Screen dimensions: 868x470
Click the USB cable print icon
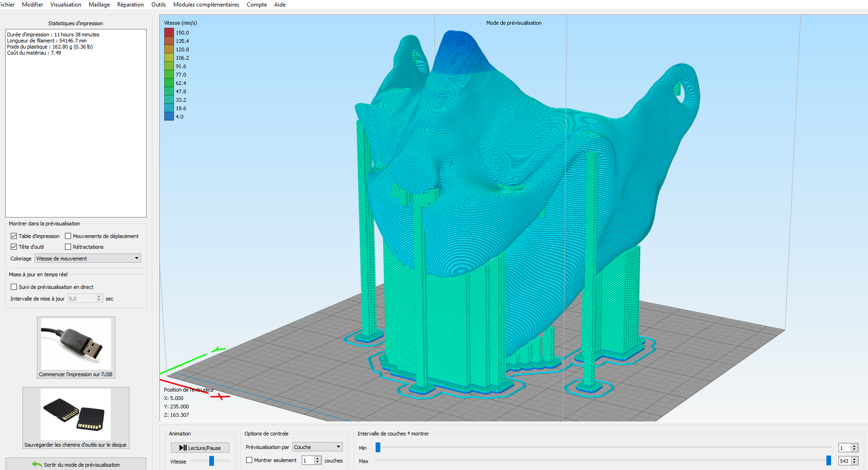(x=76, y=344)
